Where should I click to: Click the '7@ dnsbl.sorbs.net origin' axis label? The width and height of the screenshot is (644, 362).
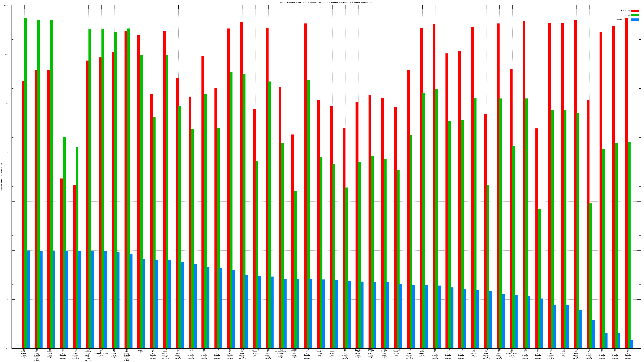(x=24, y=353)
